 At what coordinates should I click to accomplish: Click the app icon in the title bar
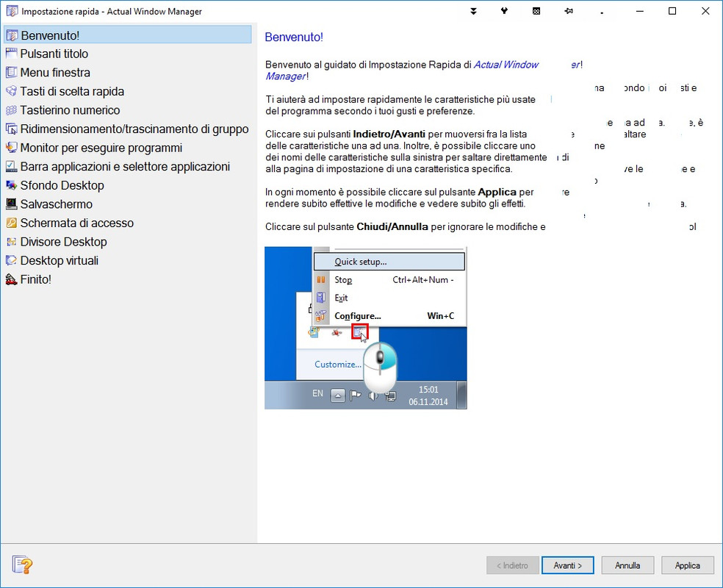pyautogui.click(x=12, y=11)
